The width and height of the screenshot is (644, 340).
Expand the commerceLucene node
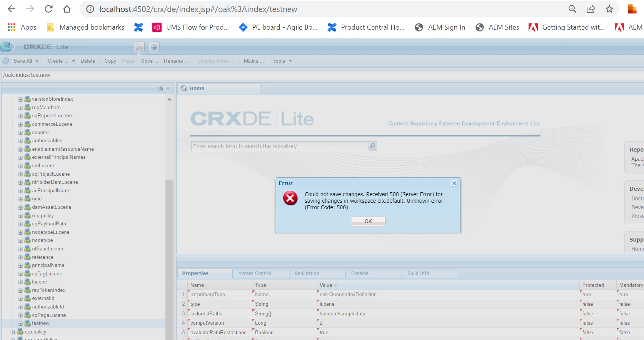click(20, 124)
